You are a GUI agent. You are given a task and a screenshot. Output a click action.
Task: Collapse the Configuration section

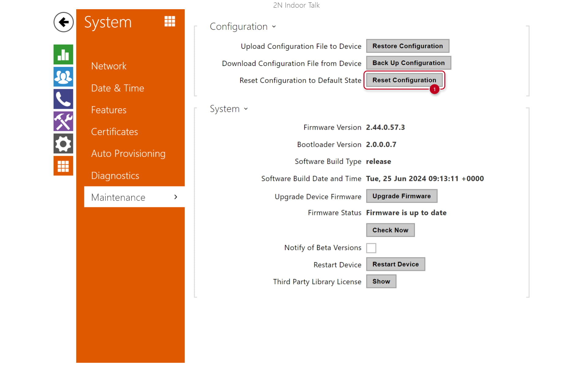point(274,27)
